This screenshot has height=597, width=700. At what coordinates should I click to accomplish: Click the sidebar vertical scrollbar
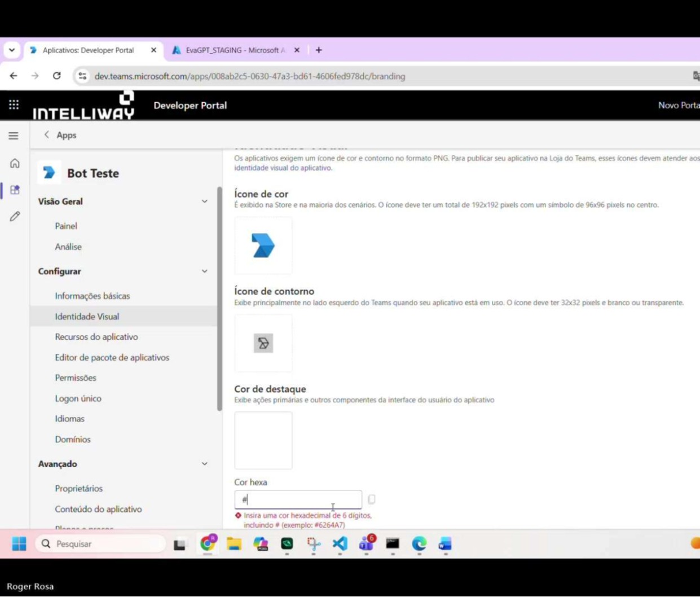click(219, 299)
